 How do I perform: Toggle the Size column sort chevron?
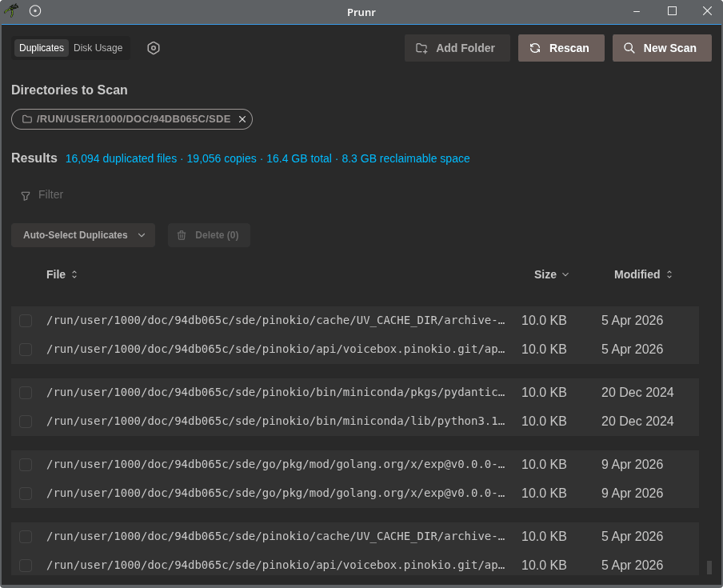tap(565, 274)
